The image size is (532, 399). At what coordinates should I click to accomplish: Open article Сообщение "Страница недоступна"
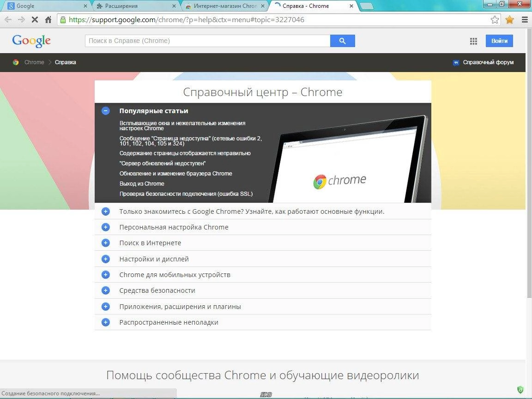[191, 141]
